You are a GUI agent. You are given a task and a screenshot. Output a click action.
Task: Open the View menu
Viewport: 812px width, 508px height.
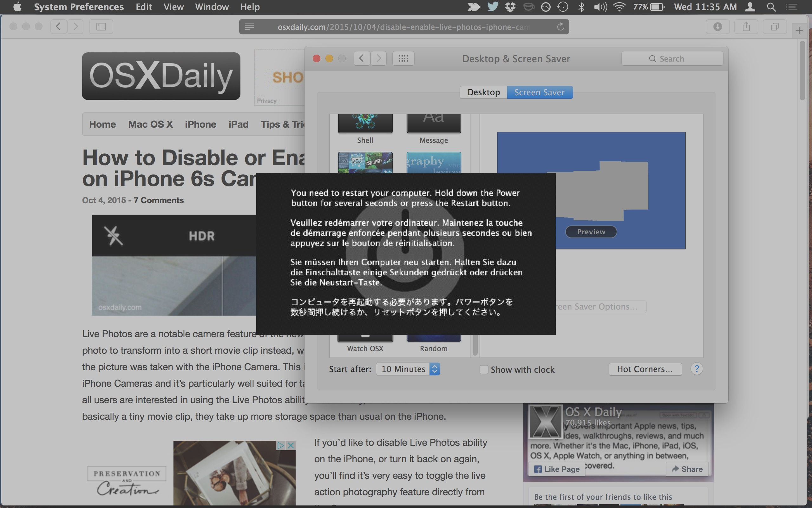(174, 7)
